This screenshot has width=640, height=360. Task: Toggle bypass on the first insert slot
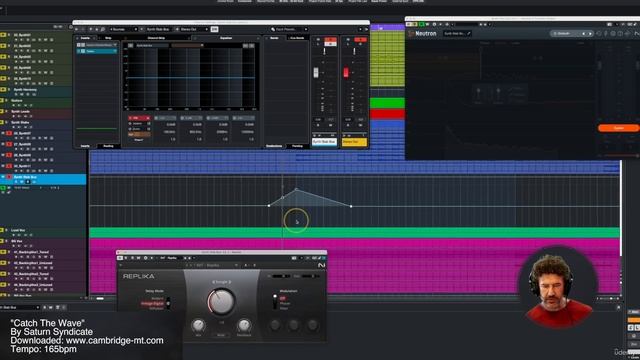point(79,45)
